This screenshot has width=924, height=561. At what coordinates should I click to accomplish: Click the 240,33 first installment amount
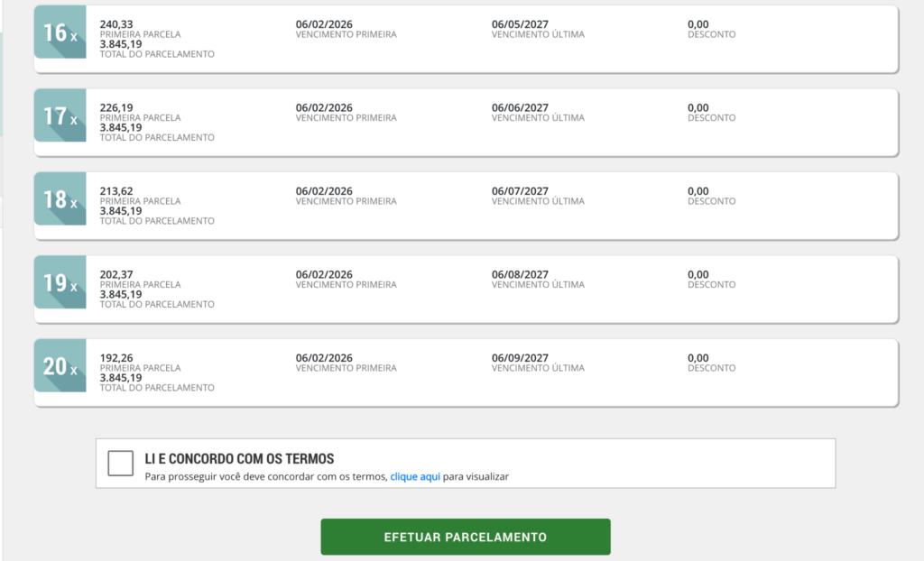pos(116,24)
